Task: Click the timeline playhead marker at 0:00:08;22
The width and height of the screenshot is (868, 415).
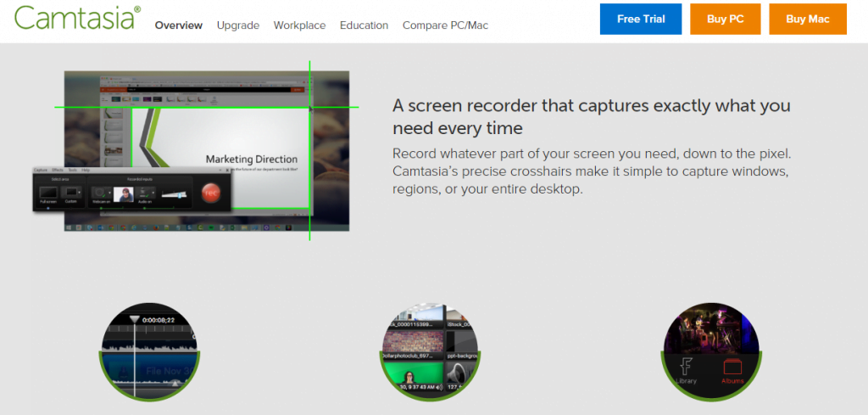Action: point(135,320)
